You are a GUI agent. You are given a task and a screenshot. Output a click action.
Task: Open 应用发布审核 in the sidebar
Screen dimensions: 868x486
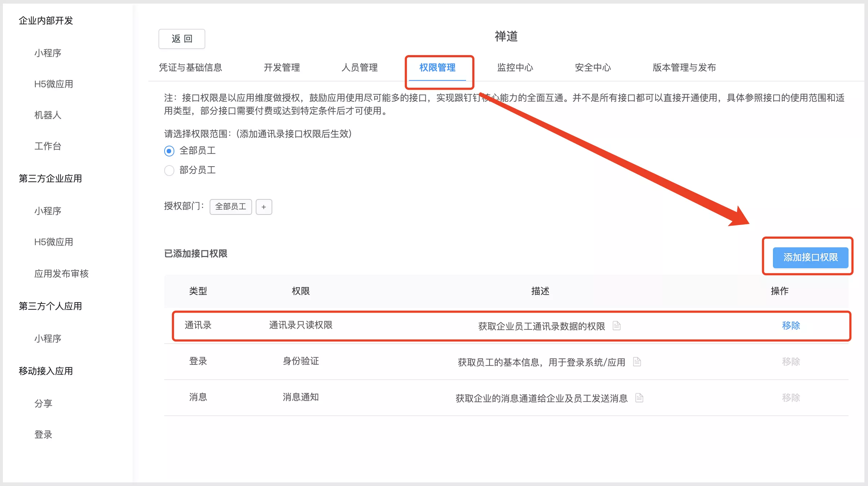(62, 274)
